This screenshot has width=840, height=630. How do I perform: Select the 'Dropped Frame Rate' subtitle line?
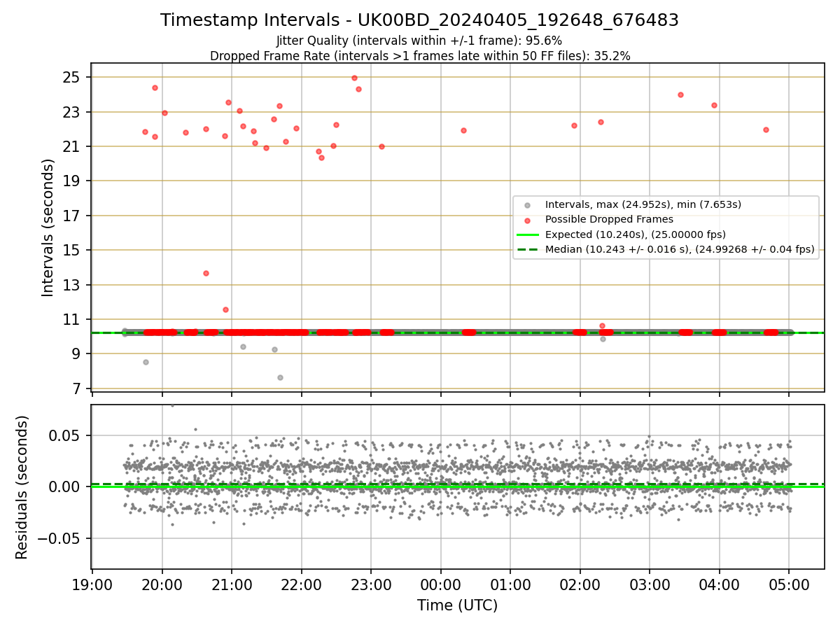(420, 56)
